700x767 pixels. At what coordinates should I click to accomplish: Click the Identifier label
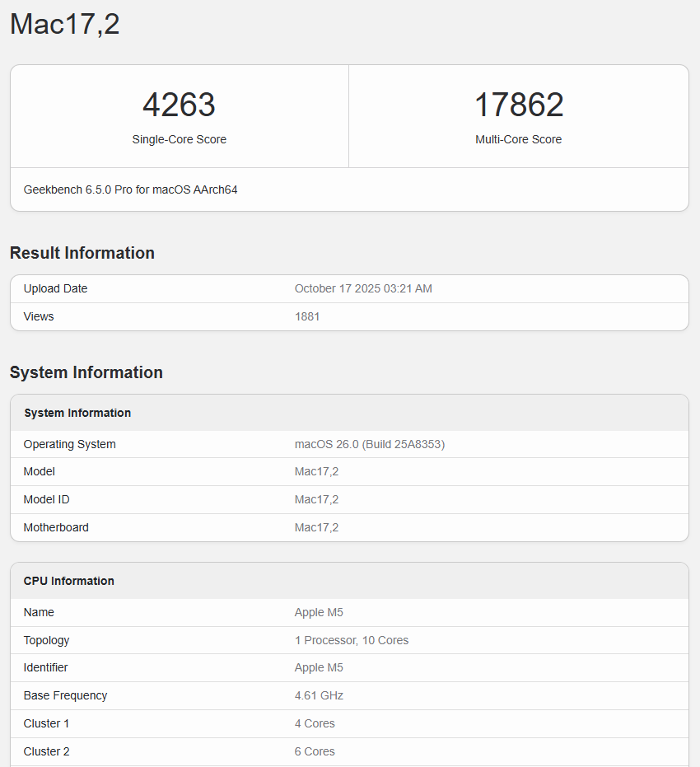45,667
